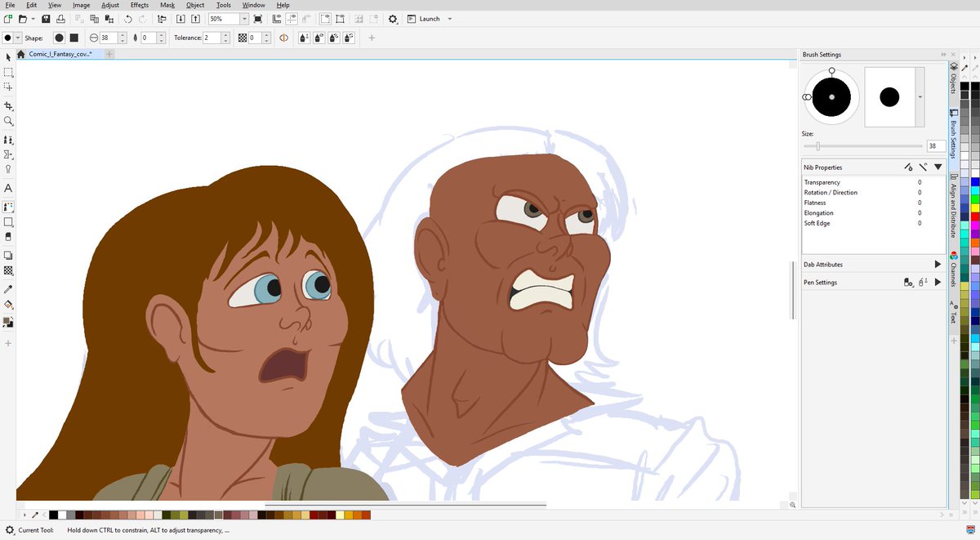Click the nib size field showing 38
Image resolution: width=980 pixels, height=540 pixels.
click(109, 38)
